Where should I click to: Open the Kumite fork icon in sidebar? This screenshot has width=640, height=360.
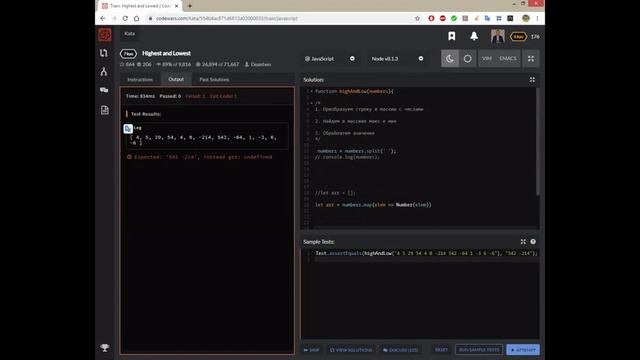[x=104, y=71]
